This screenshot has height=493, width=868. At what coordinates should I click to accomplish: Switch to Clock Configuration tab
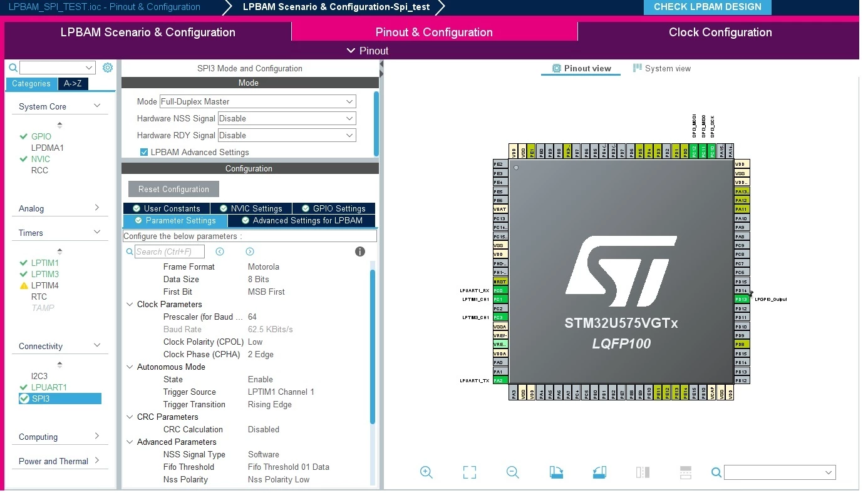tap(720, 33)
